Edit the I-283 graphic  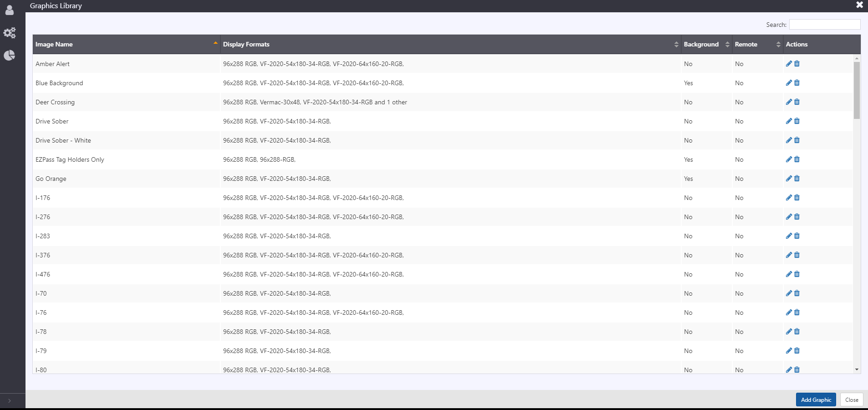pyautogui.click(x=789, y=236)
